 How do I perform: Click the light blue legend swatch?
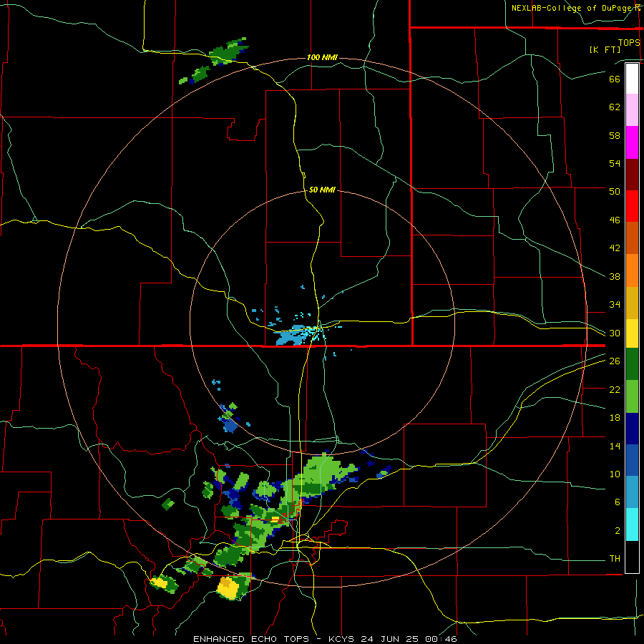pyautogui.click(x=632, y=492)
